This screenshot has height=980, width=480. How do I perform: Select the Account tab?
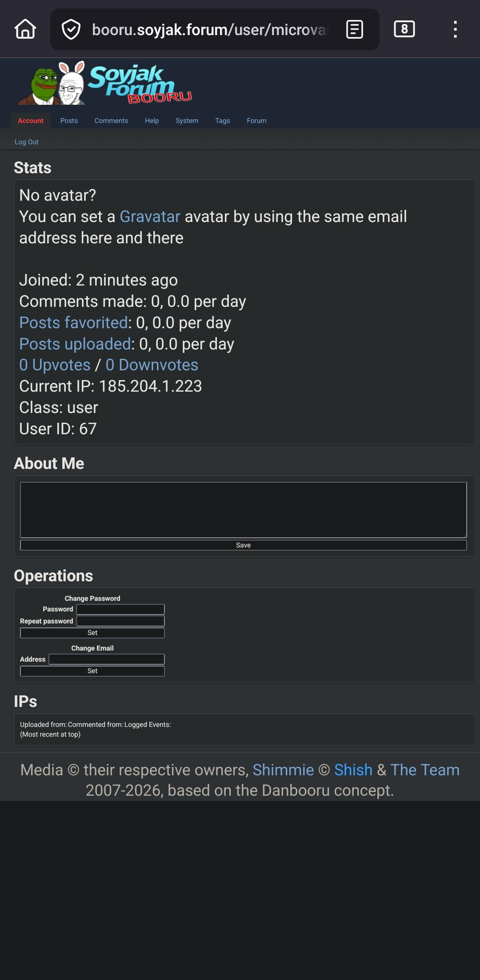[31, 121]
